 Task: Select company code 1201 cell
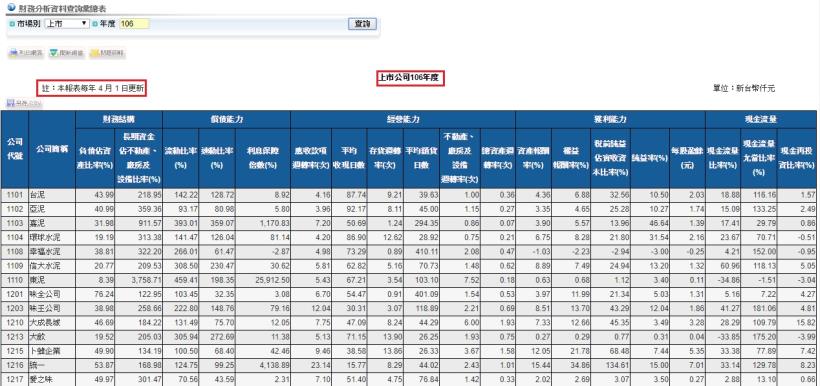tap(15, 293)
